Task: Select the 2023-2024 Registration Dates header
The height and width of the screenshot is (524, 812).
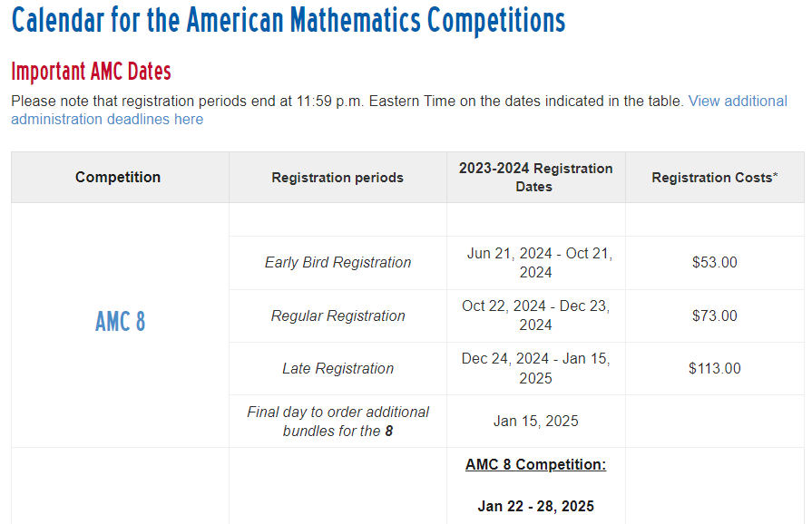Action: point(535,178)
